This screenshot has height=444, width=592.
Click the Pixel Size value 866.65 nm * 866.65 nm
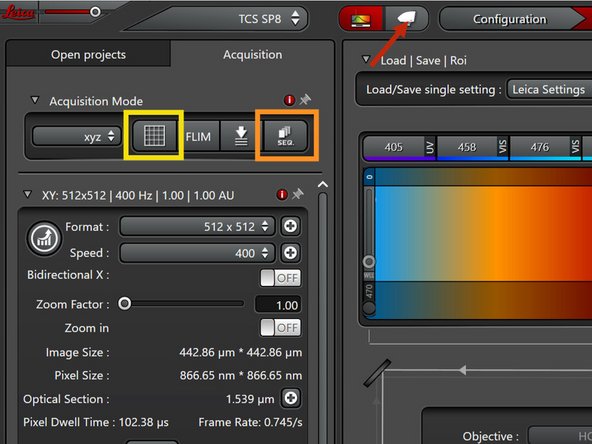tap(240, 375)
